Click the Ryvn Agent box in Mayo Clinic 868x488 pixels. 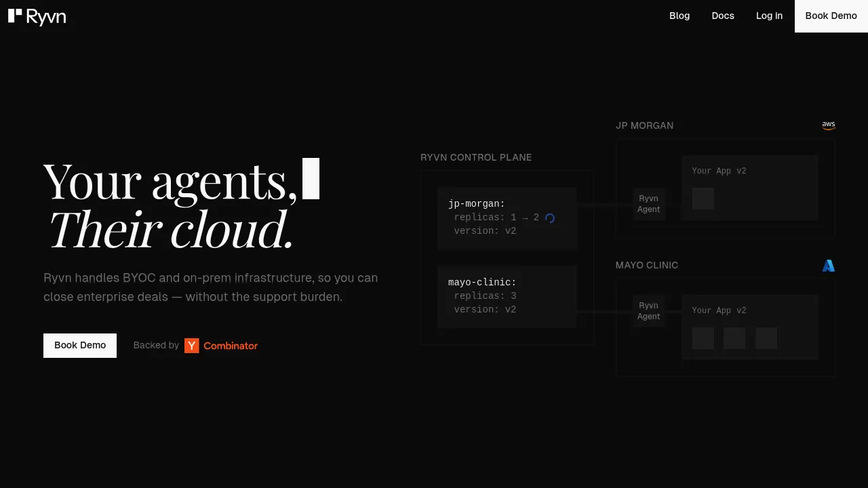(x=648, y=311)
